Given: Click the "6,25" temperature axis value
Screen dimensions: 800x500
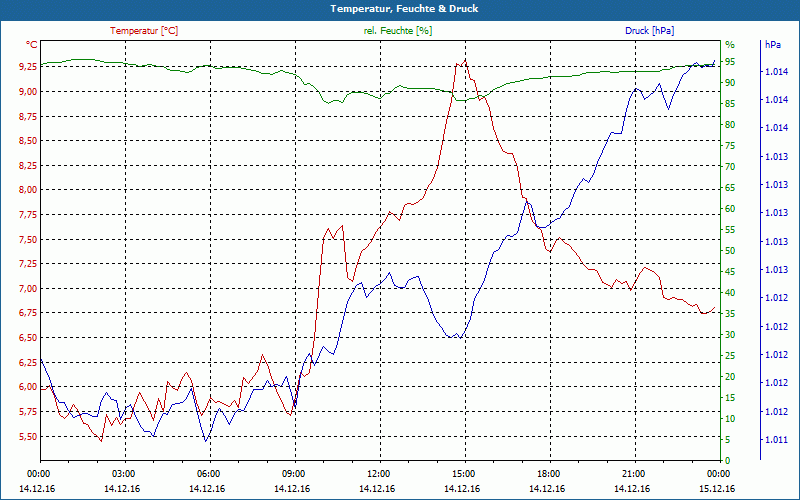Looking at the screenshot, I should (x=28, y=362).
